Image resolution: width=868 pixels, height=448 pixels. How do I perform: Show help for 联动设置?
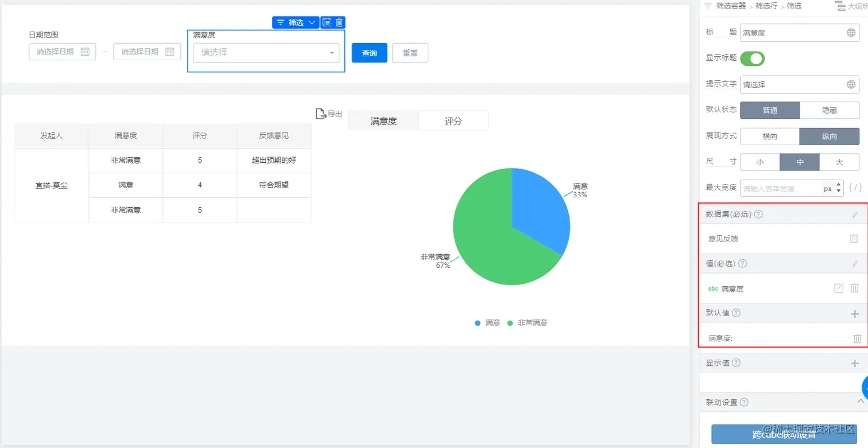[744, 402]
